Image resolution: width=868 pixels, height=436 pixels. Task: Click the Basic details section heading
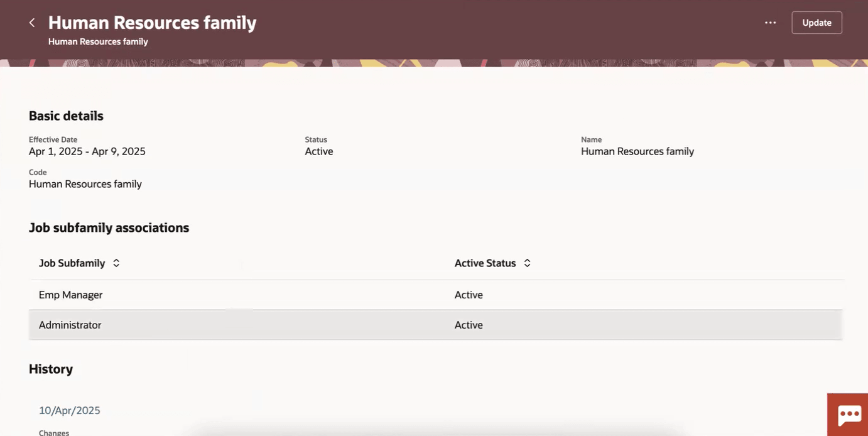(66, 116)
